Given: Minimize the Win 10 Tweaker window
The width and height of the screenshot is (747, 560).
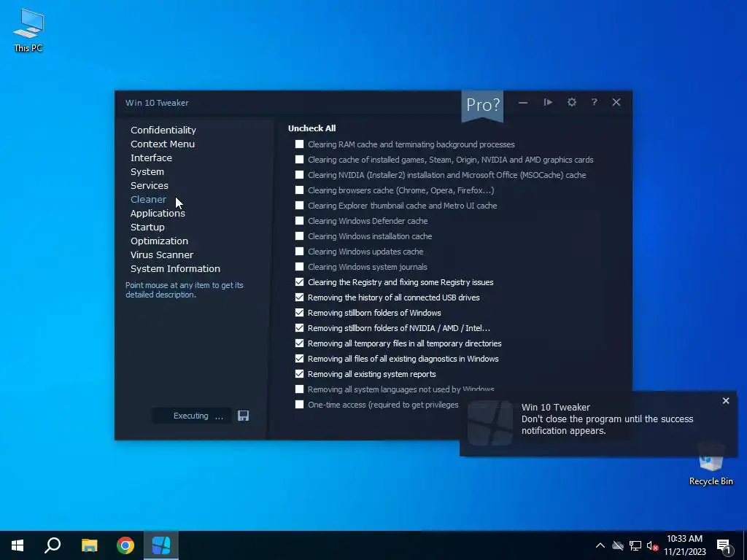Looking at the screenshot, I should (x=523, y=102).
